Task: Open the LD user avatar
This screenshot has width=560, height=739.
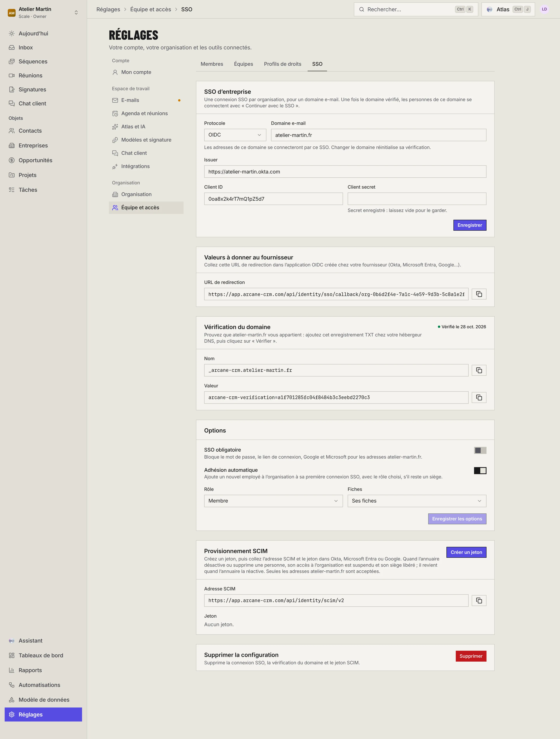Action: click(x=544, y=9)
